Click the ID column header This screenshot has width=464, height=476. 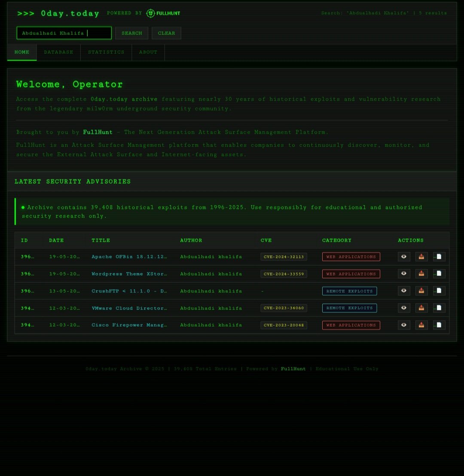[24, 240]
